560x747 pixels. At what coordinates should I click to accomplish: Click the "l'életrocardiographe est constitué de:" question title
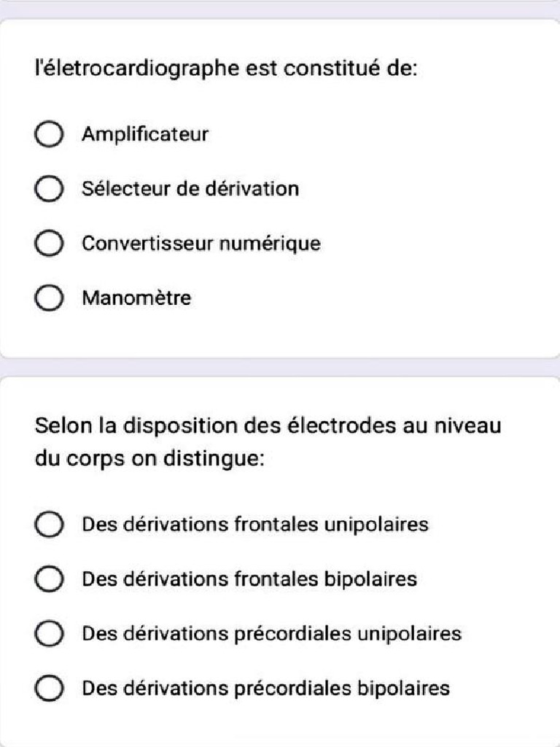(x=226, y=69)
